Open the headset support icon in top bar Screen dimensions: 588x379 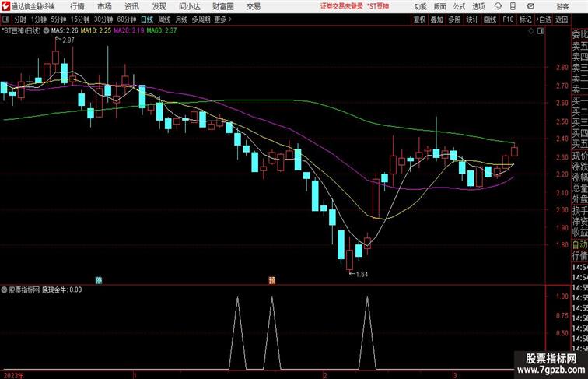[498, 6]
